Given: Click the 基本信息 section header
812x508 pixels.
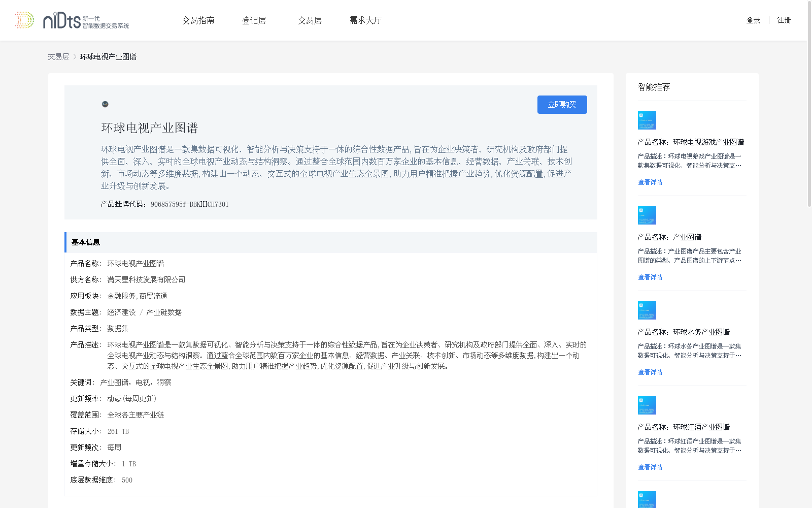Looking at the screenshot, I should point(331,242).
